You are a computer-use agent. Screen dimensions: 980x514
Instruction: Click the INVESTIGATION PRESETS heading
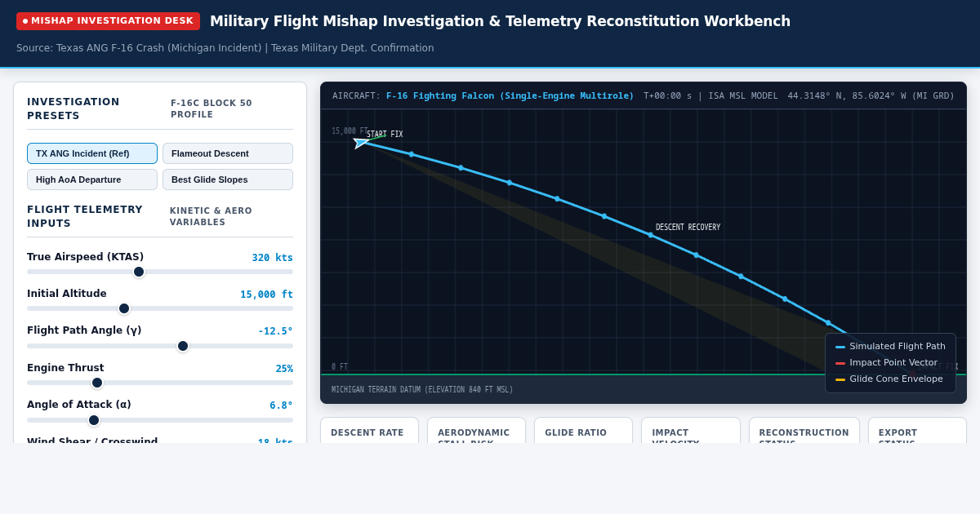73,109
